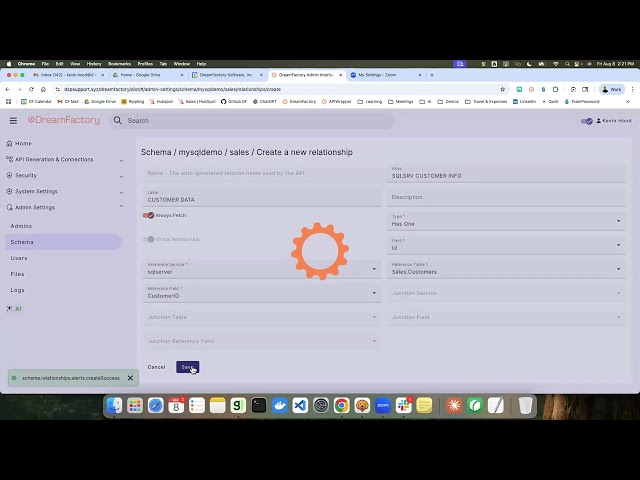Open Slack from the dock
The height and width of the screenshot is (480, 640).
[x=404, y=405]
